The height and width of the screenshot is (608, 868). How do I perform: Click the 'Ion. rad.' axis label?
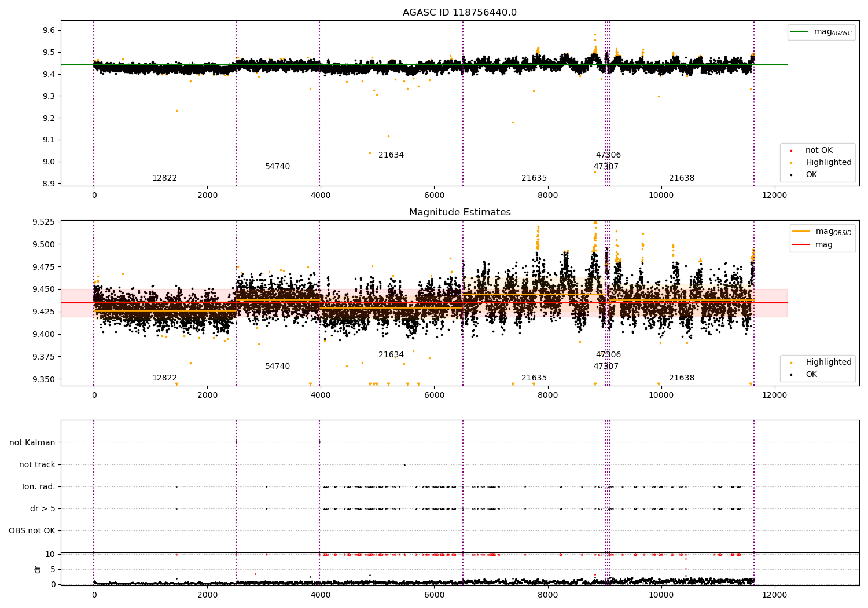(39, 487)
